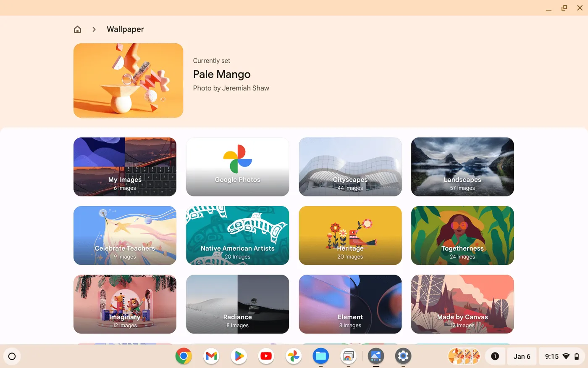Open the Native American Artists collection
Image resolution: width=588 pixels, height=368 pixels.
tap(237, 236)
